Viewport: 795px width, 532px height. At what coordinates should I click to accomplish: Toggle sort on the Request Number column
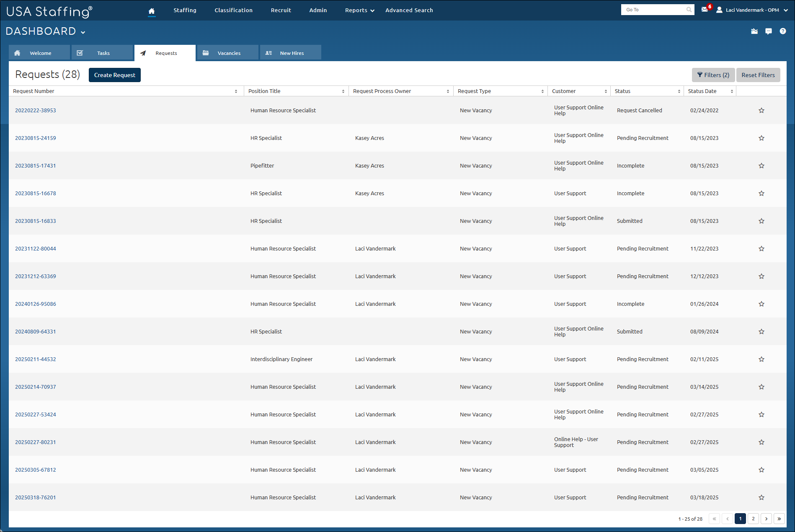pyautogui.click(x=236, y=91)
